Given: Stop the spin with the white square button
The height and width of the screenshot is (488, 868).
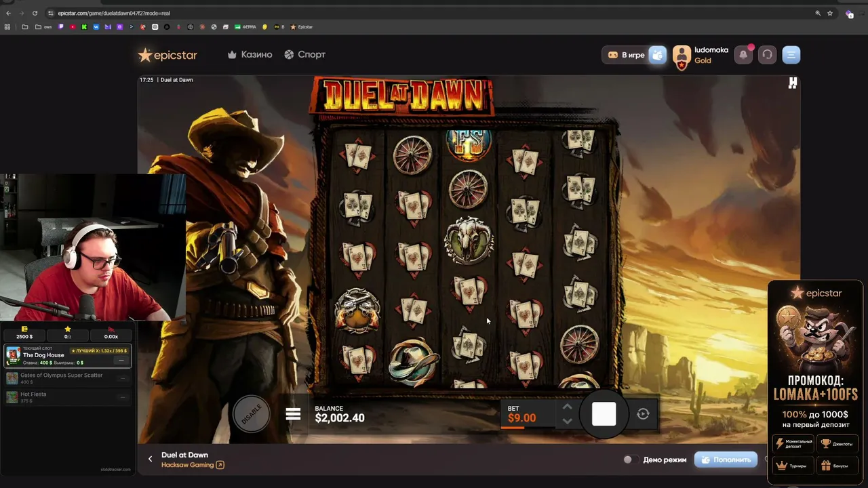Looking at the screenshot, I should coord(604,413).
